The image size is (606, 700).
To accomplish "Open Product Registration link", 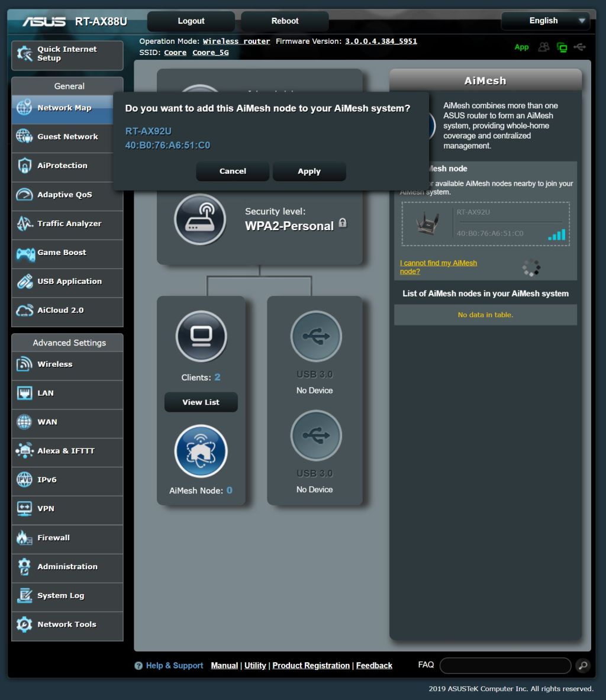I will [311, 666].
